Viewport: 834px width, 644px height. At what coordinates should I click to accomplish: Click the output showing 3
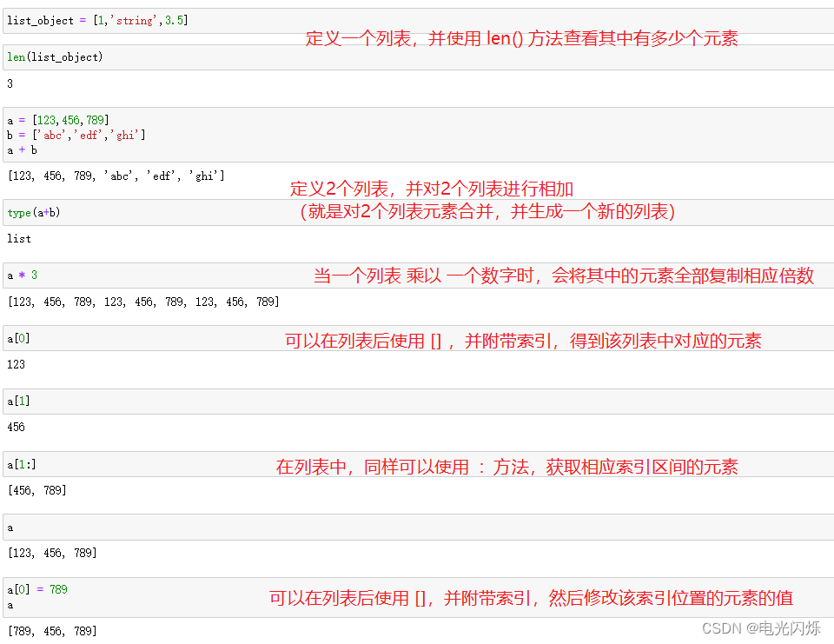coord(9,83)
